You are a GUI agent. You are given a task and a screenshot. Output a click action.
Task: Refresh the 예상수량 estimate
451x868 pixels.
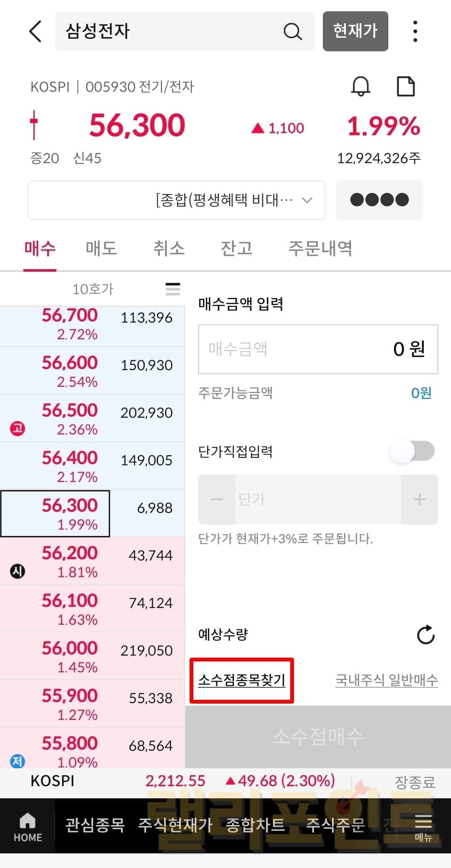click(x=426, y=635)
